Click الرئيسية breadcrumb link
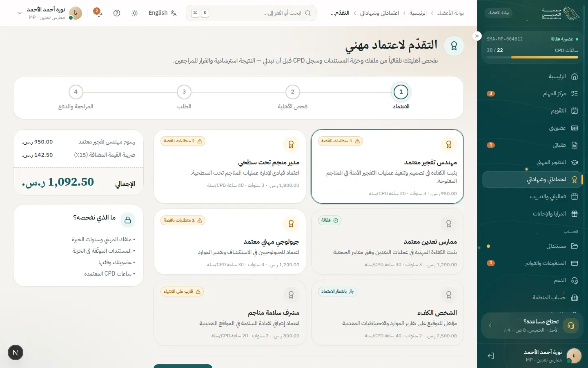This screenshot has width=588, height=368. point(418,13)
